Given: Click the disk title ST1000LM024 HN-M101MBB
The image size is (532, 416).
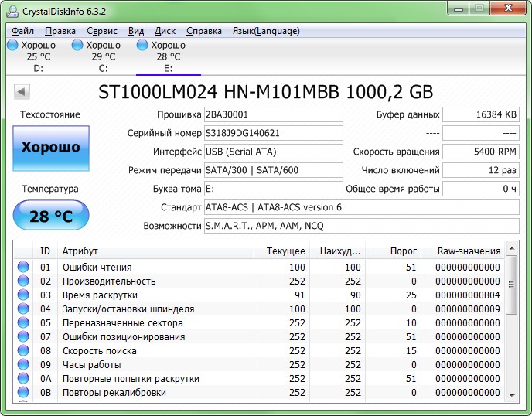Looking at the screenshot, I should tap(219, 92).
